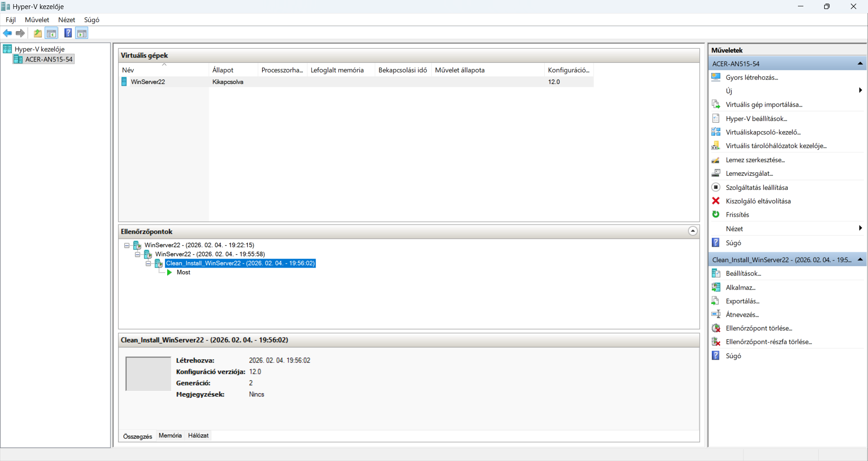Image resolution: width=868 pixels, height=461 pixels.
Task: Toggle the console tree pane toolbar icon
Action: coord(52,33)
